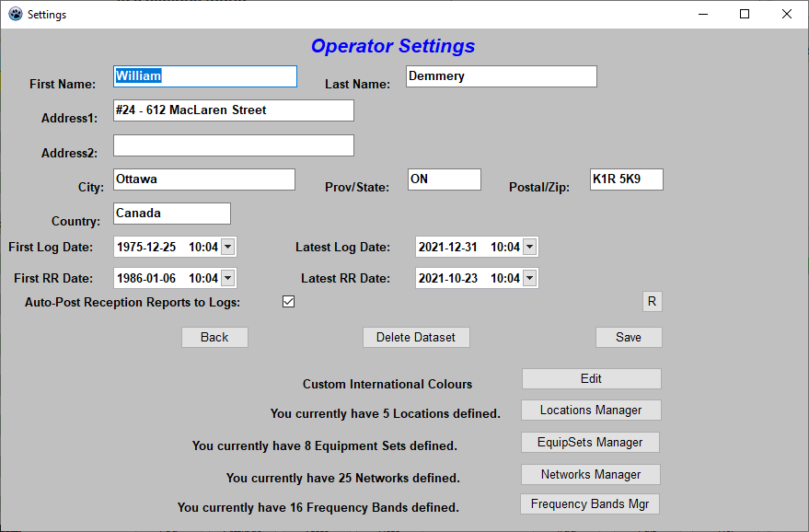Toggle Auto-Post Reception Reports to Logs checkbox

(x=288, y=302)
